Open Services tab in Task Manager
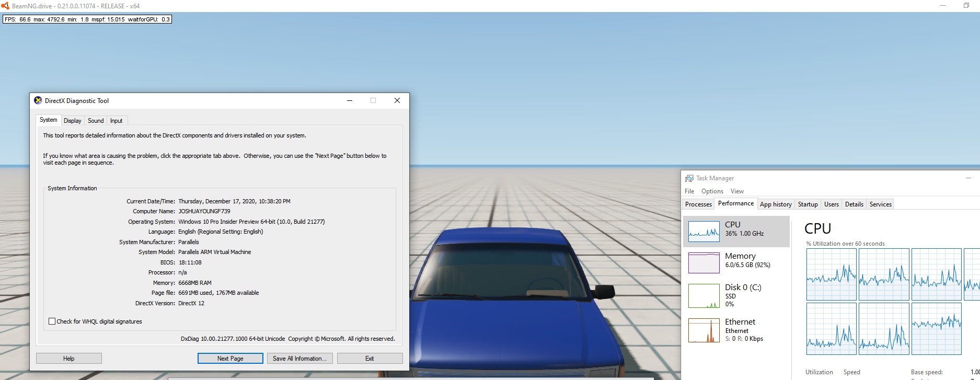The image size is (980, 380). click(x=880, y=204)
